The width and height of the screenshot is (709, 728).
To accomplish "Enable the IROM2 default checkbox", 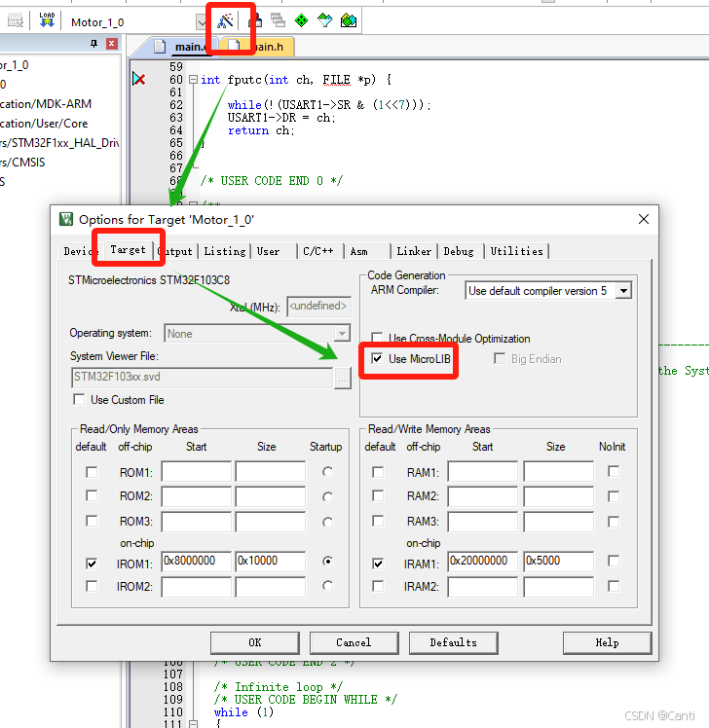I will (92, 586).
